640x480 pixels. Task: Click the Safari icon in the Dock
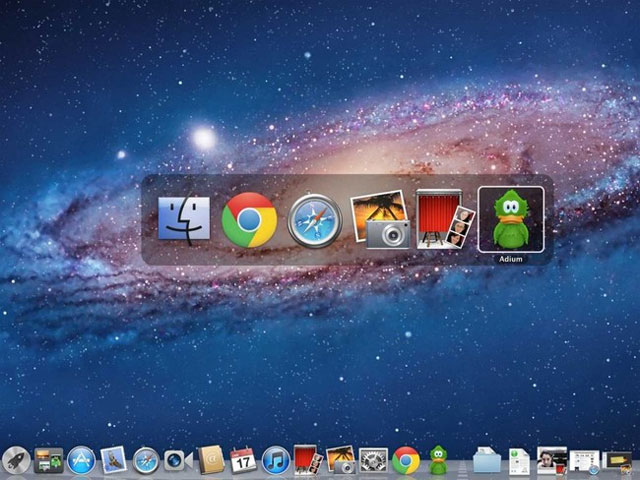146,460
